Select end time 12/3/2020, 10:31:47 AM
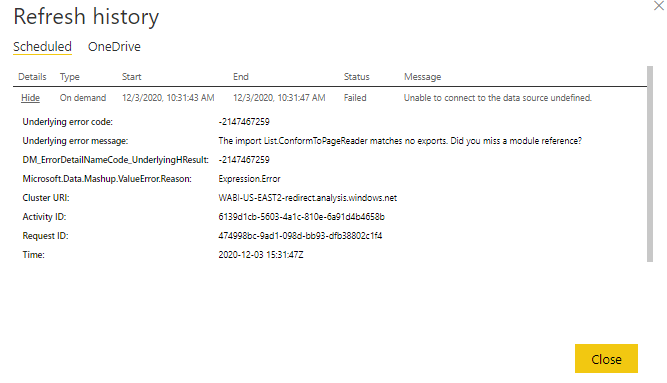The height and width of the screenshot is (383, 667). click(x=279, y=98)
